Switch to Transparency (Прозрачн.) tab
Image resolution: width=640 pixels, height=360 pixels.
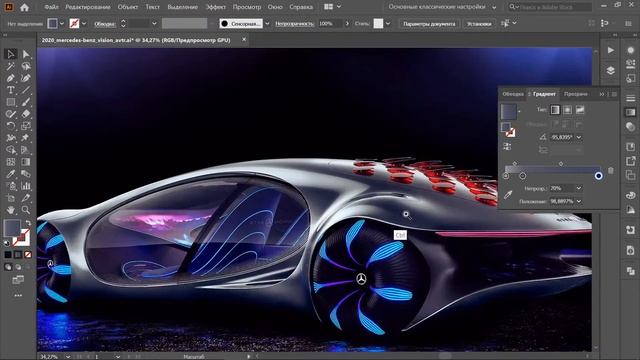coord(576,94)
